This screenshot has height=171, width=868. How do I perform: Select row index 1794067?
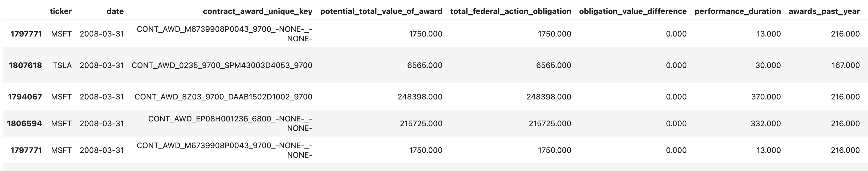[25, 97]
